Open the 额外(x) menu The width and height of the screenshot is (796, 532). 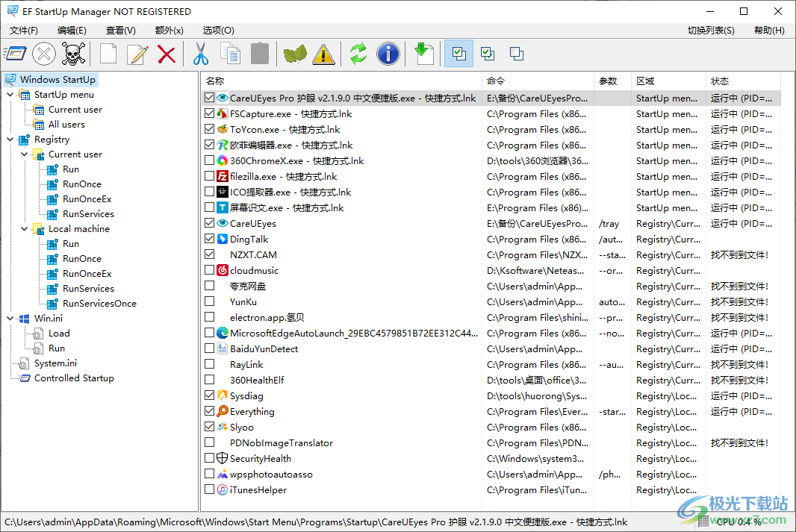[x=169, y=31]
